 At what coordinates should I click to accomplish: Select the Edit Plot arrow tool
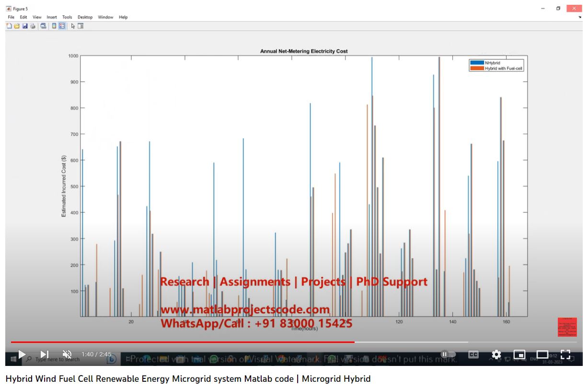pos(73,26)
